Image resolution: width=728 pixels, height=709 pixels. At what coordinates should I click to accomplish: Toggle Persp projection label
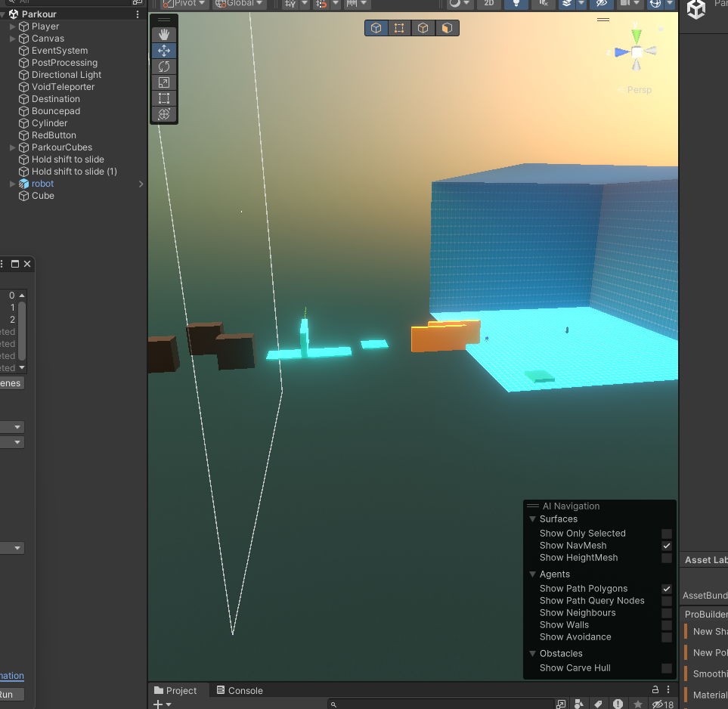click(x=640, y=90)
